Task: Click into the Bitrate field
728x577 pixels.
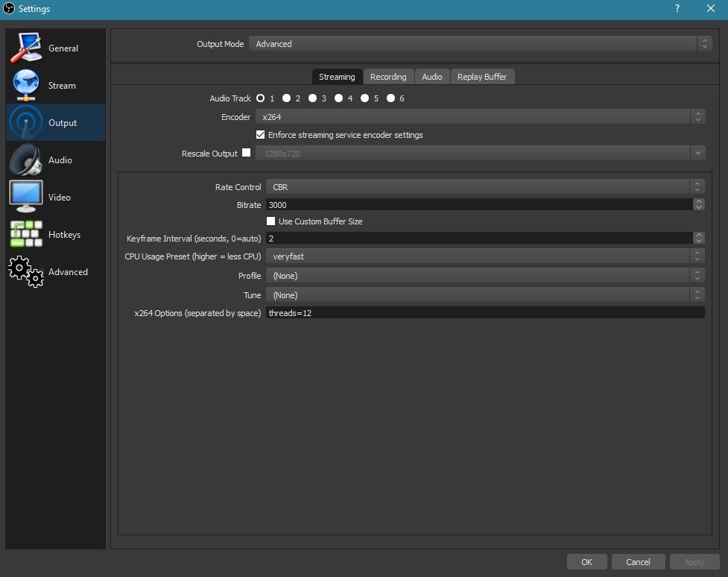Action: (480, 204)
